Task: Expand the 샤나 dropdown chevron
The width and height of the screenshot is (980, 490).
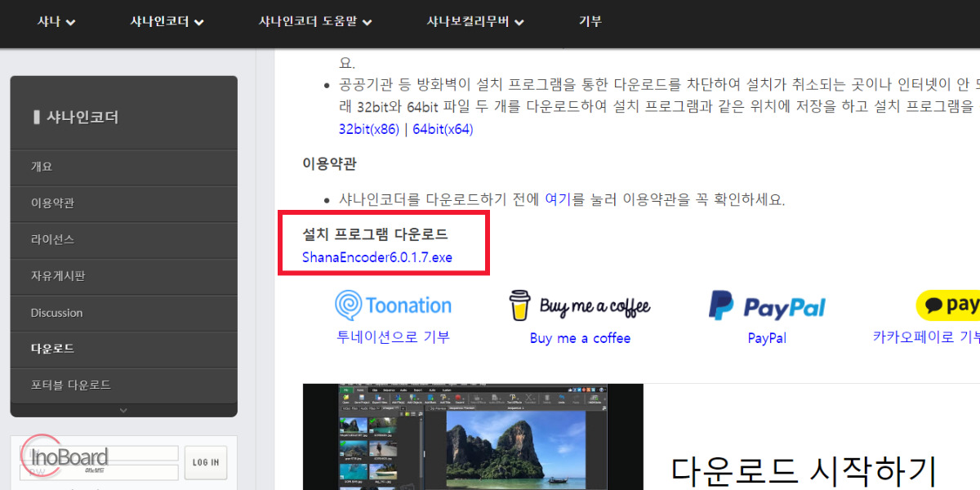Action: click(70, 23)
